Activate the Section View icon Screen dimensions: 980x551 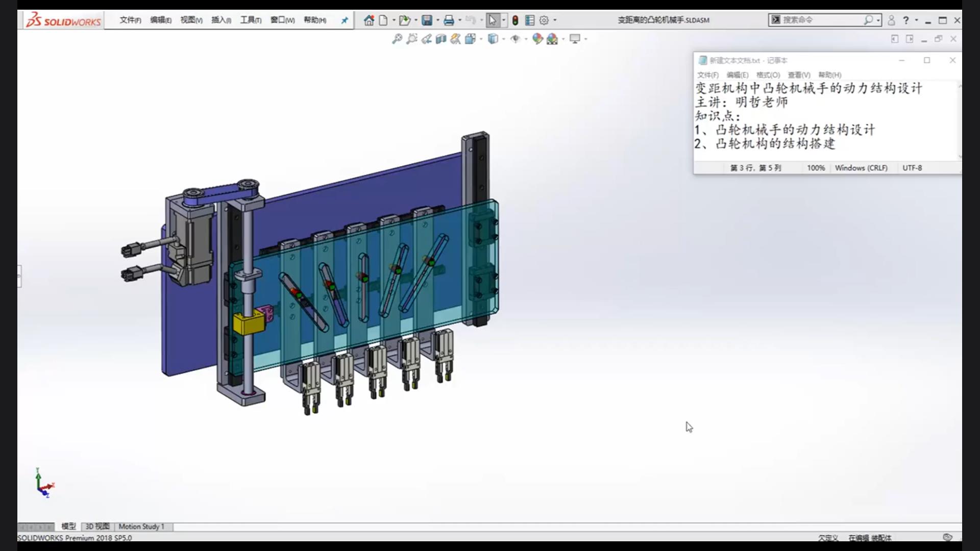click(441, 39)
